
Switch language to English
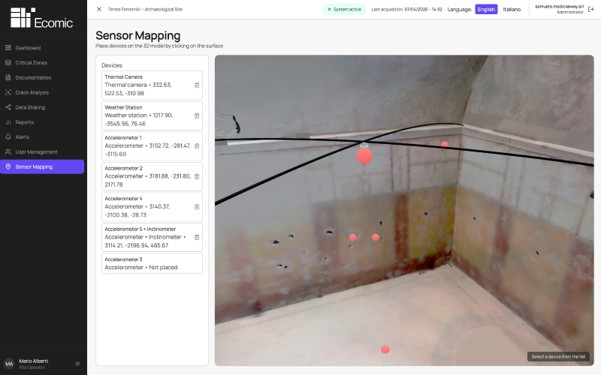486,9
